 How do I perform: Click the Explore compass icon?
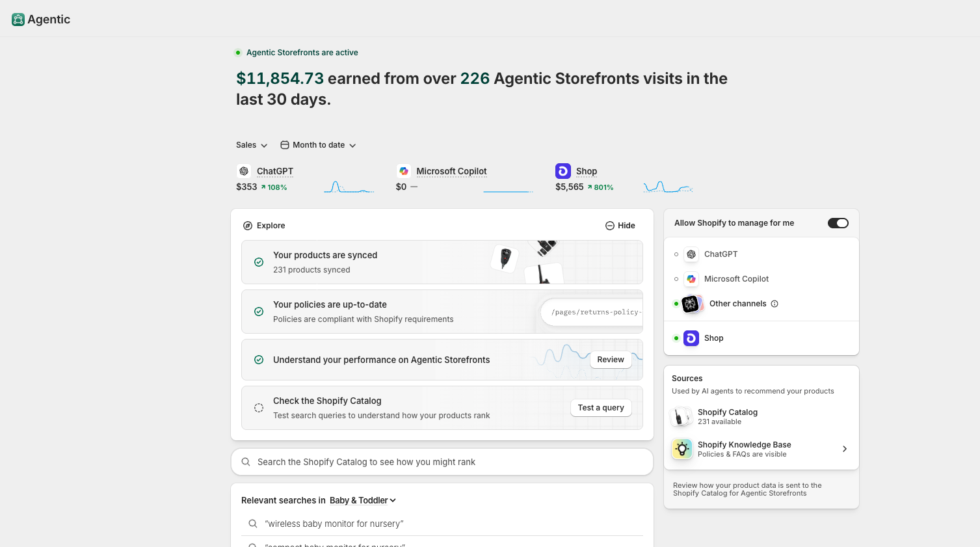tap(248, 226)
